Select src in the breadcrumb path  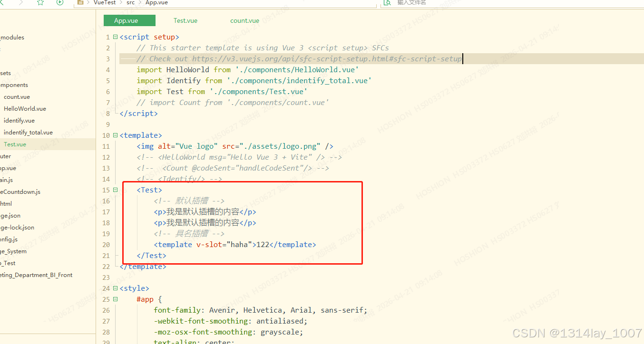[130, 2]
